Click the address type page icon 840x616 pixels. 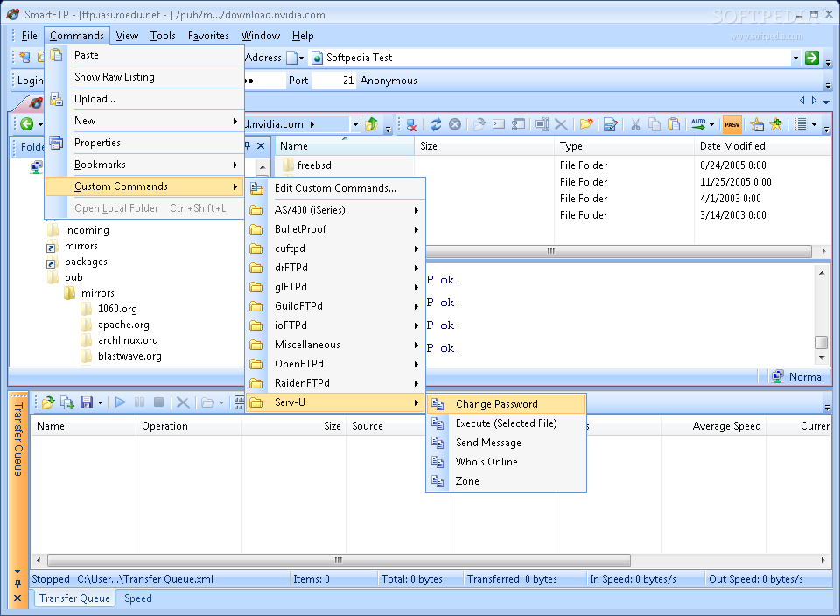pyautogui.click(x=292, y=58)
